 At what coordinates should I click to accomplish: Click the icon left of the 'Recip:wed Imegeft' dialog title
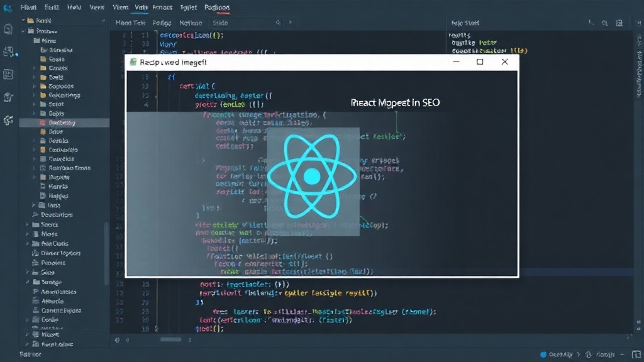point(133,62)
